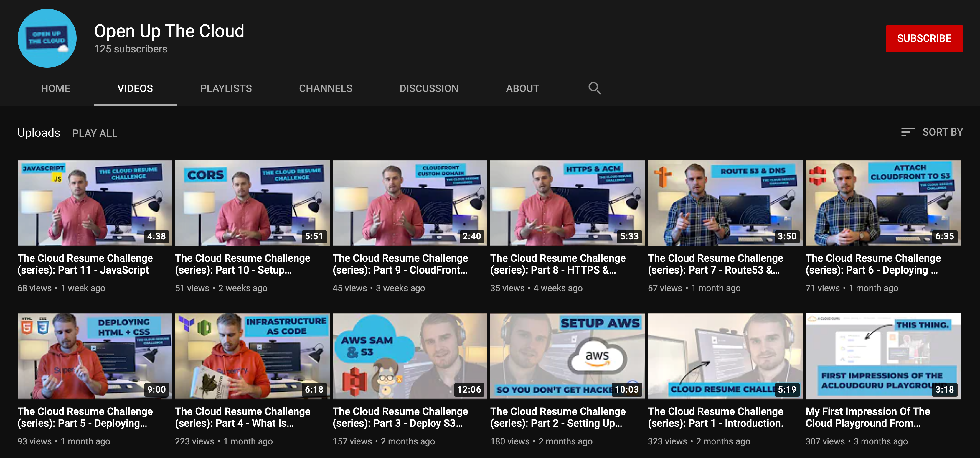
Task: Go to the Discussion tab
Action: [x=428, y=88]
